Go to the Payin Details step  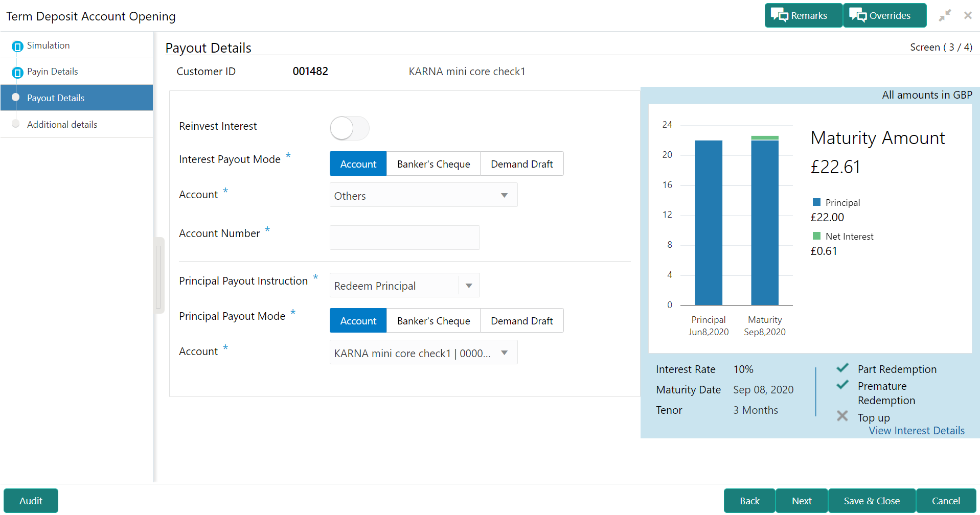(77, 72)
